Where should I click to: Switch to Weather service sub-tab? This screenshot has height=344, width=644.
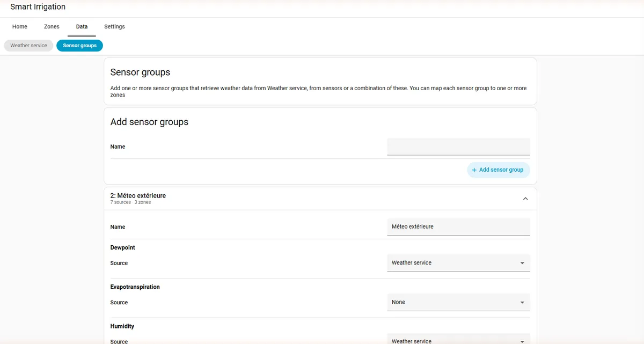(28, 46)
